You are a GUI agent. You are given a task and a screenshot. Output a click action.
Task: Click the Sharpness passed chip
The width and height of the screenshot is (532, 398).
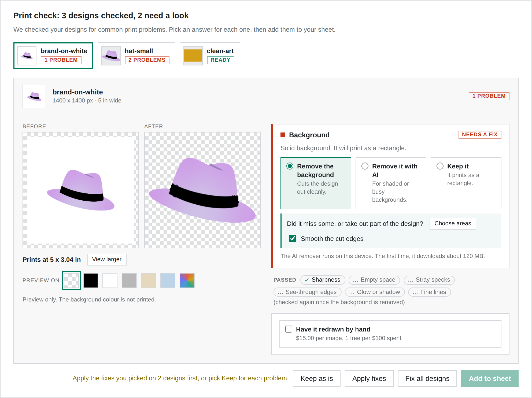coord(323,280)
